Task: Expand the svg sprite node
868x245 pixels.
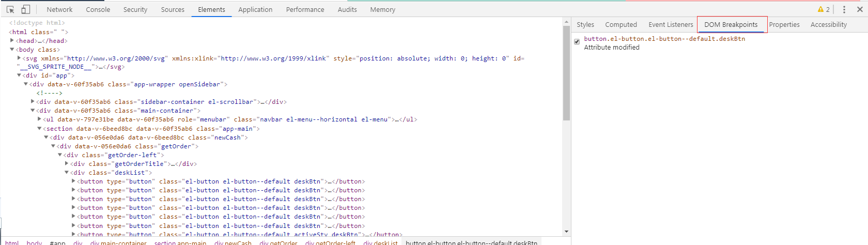Action: click(x=19, y=58)
